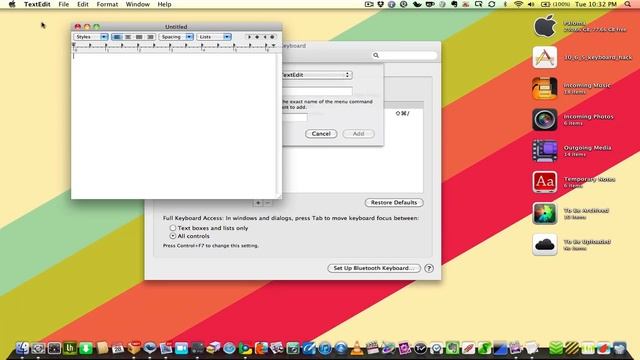Open the Keyboard preferences help button
Image resolution: width=640 pixels, height=360 pixels.
coord(429,268)
